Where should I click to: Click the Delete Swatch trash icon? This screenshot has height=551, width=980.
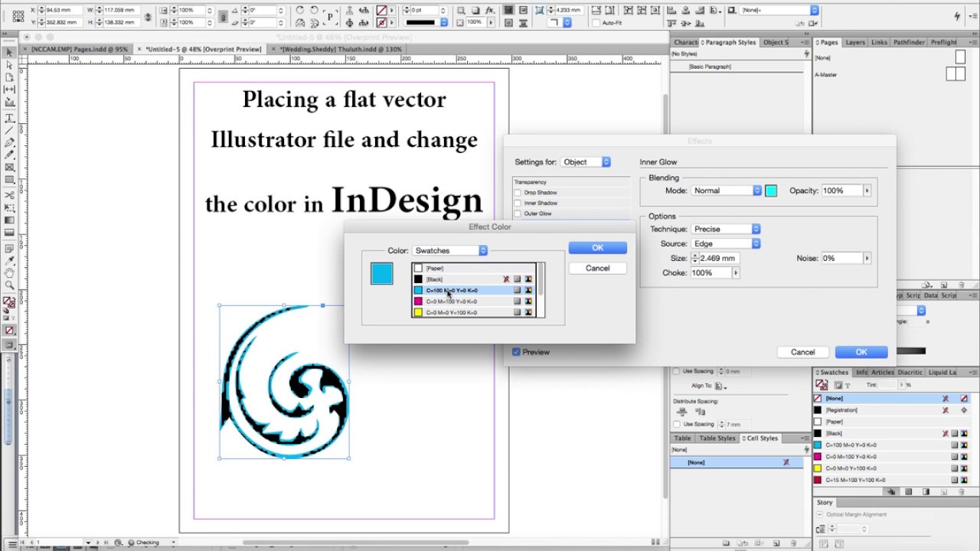point(960,491)
